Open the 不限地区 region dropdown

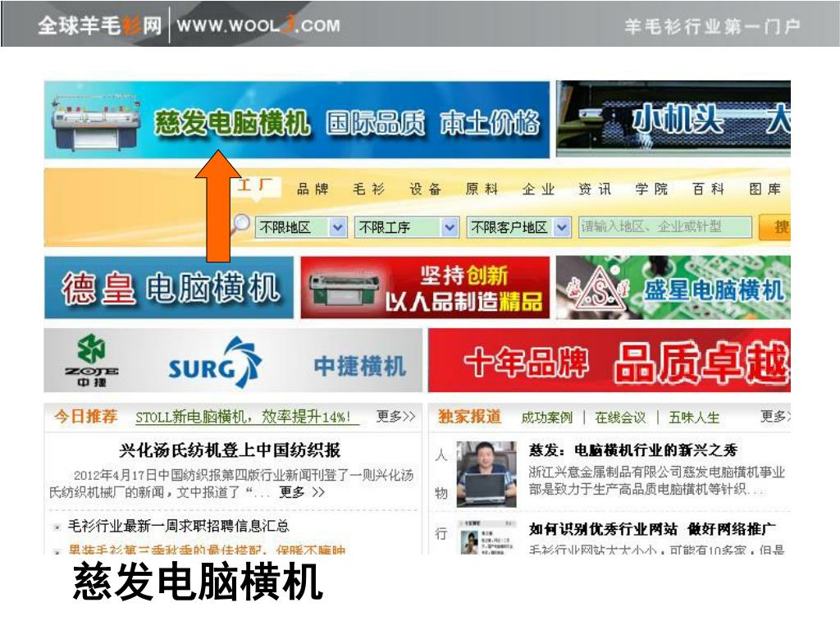tap(301, 228)
